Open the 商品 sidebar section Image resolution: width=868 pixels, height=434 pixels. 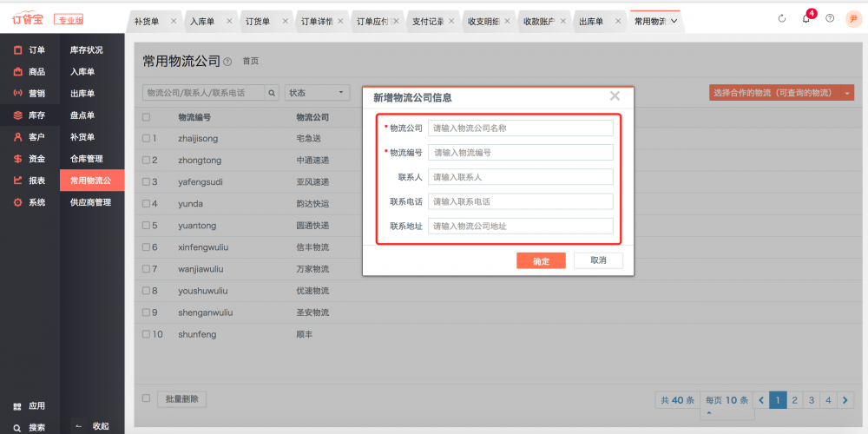pyautogui.click(x=30, y=72)
